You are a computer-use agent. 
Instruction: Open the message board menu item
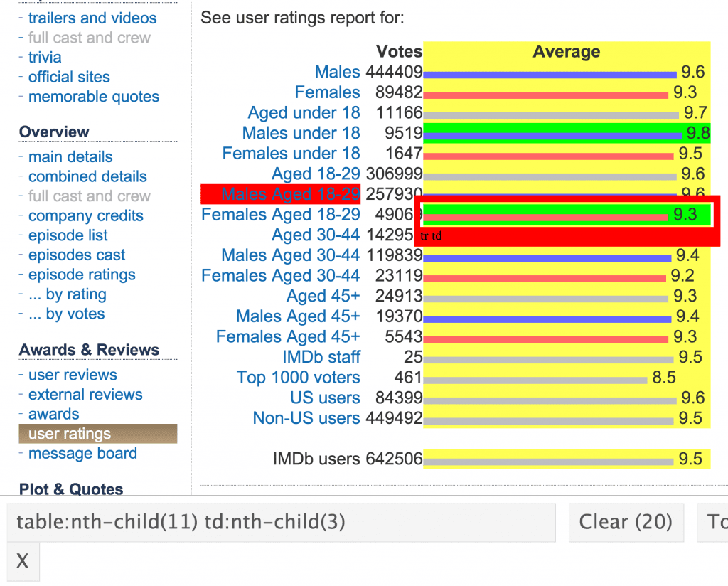click(x=82, y=454)
